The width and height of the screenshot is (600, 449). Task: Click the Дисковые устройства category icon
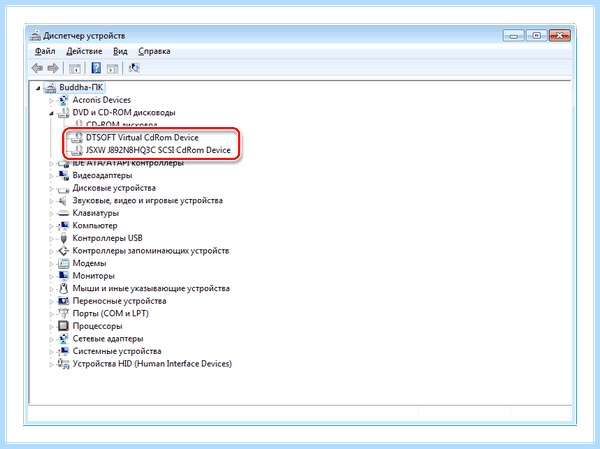(x=63, y=189)
